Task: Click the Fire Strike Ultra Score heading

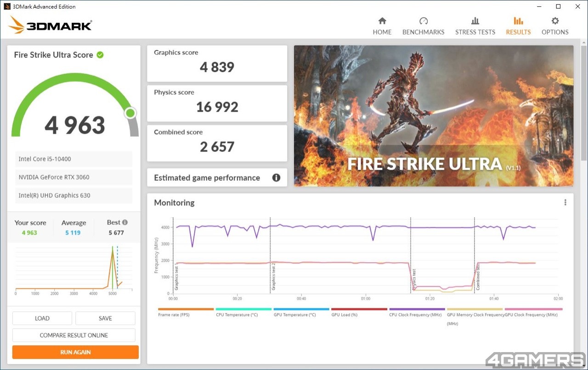Action: 53,55
